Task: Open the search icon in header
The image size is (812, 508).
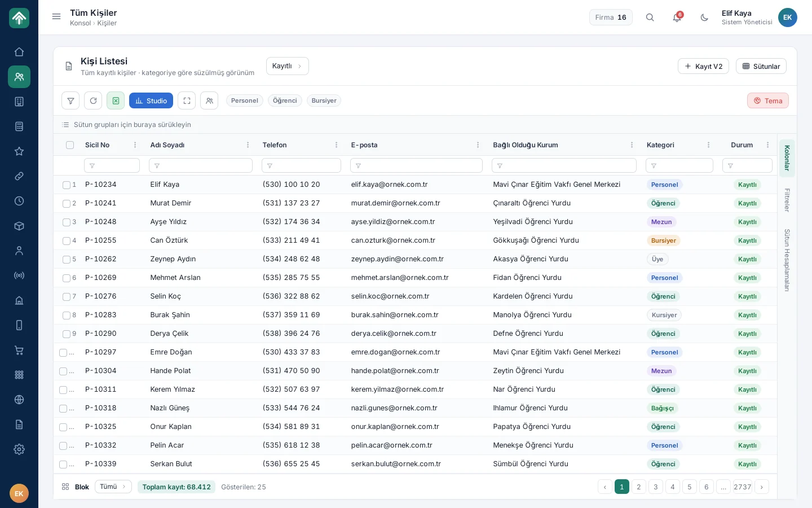Action: pyautogui.click(x=650, y=17)
